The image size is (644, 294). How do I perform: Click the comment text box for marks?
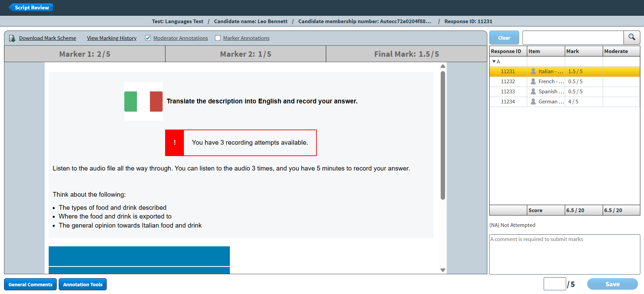(564, 254)
